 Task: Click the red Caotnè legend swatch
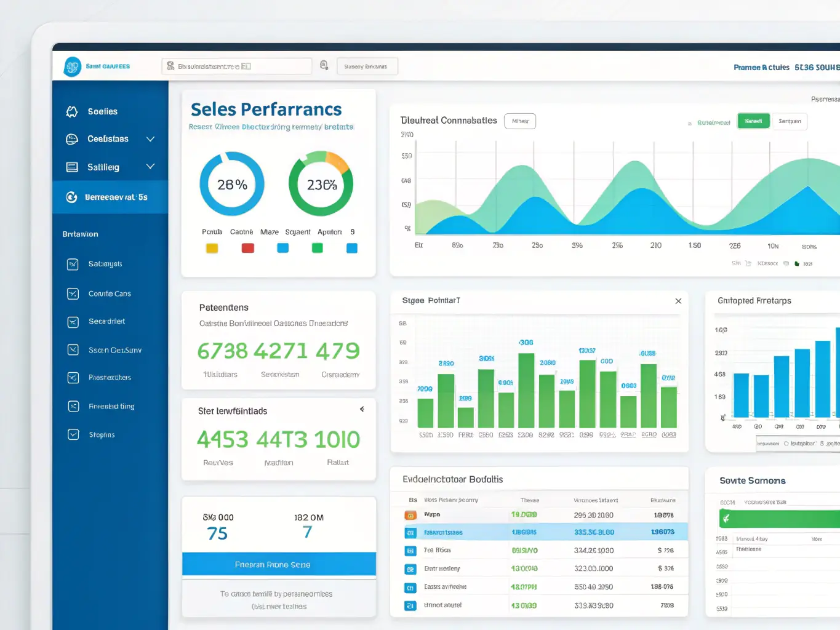247,248
